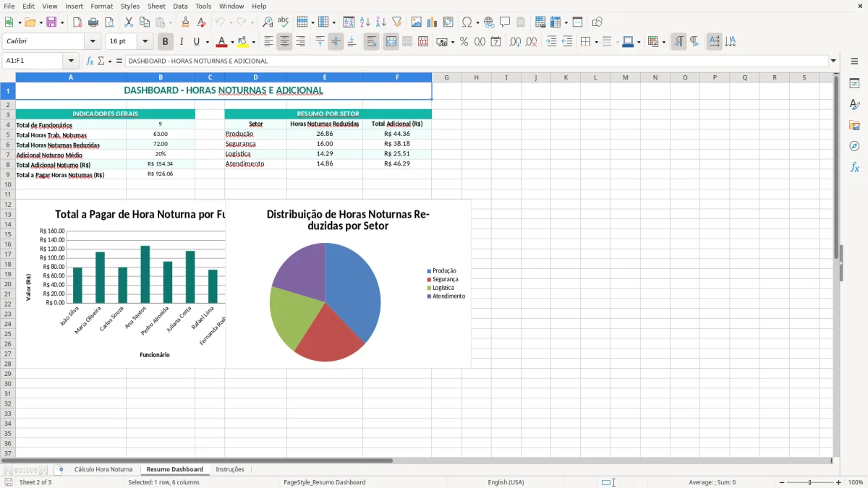Viewport: 868px width, 488px height.
Task: Toggle Merge and Center Cells
Action: [x=391, y=42]
